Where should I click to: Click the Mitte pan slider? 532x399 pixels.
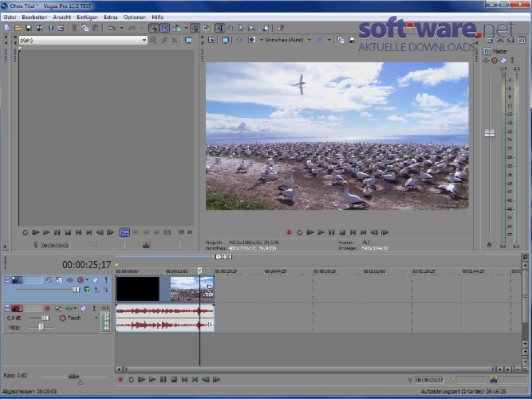(x=41, y=327)
